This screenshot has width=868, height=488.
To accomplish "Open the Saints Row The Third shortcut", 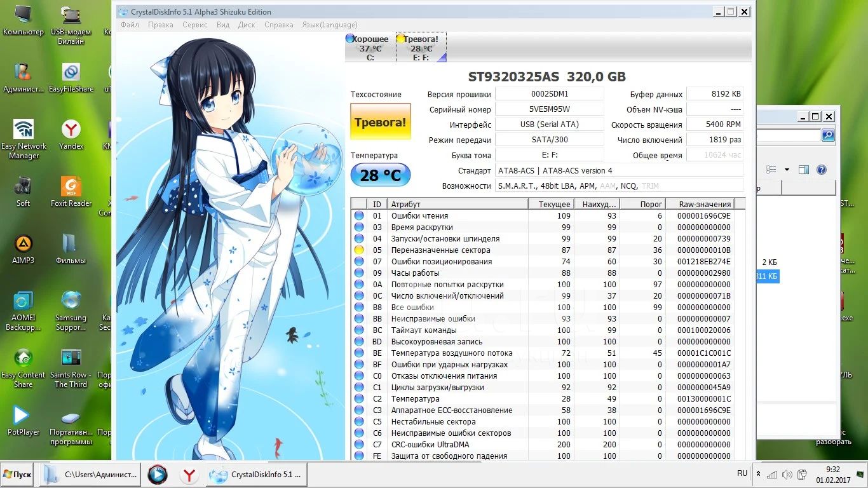I will pyautogui.click(x=71, y=369).
